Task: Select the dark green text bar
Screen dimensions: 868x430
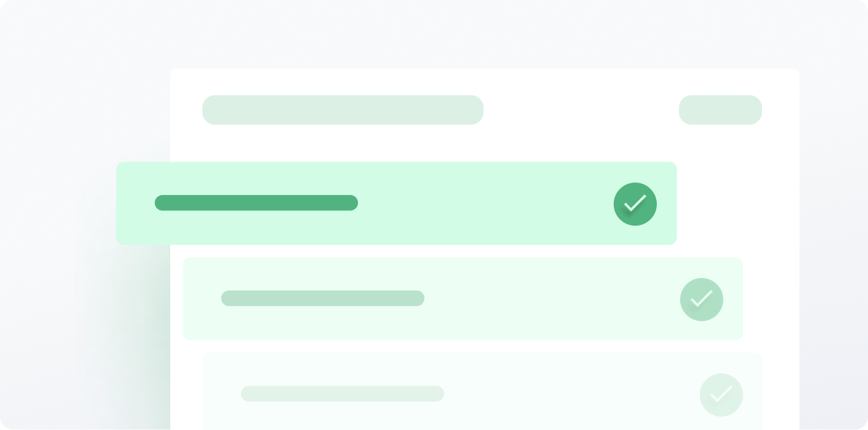Action: click(x=256, y=202)
